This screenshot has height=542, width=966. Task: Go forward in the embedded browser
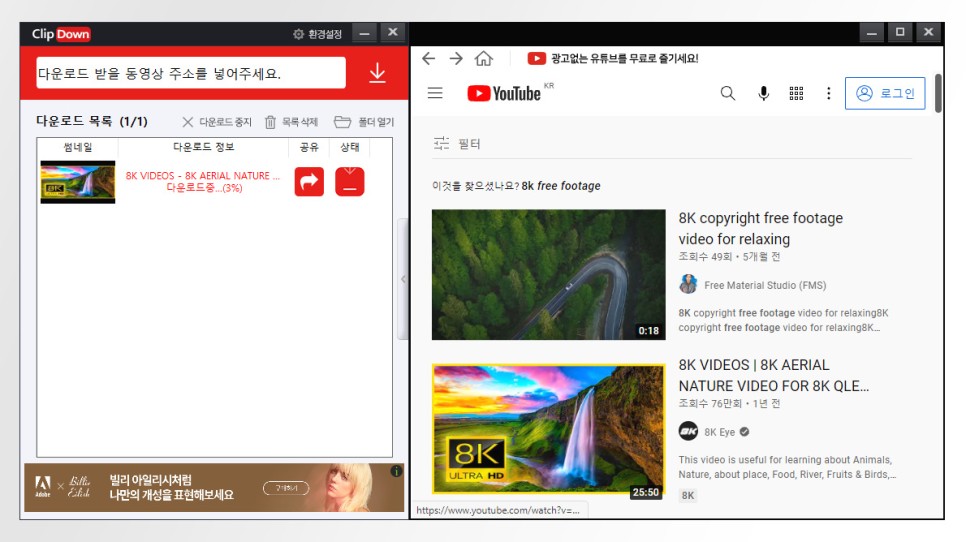point(456,59)
